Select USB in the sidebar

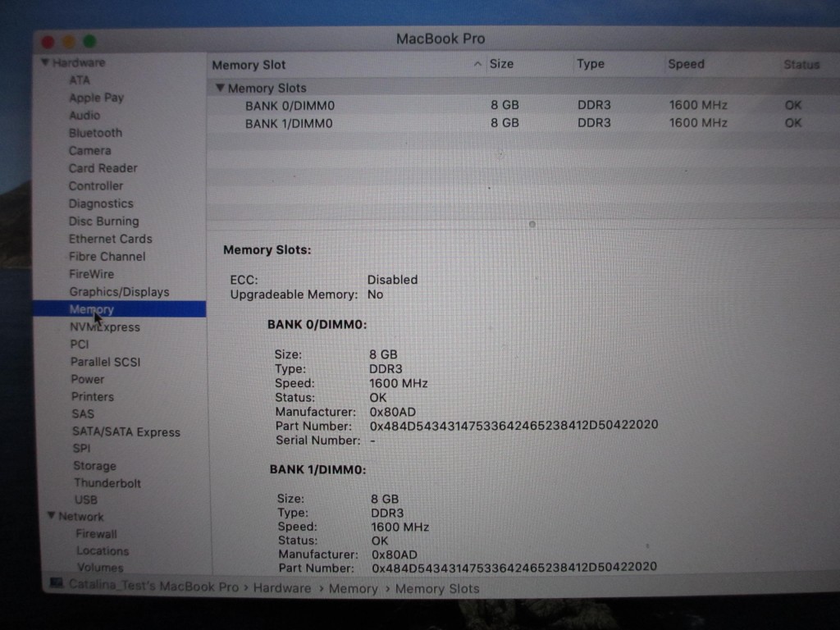point(85,500)
